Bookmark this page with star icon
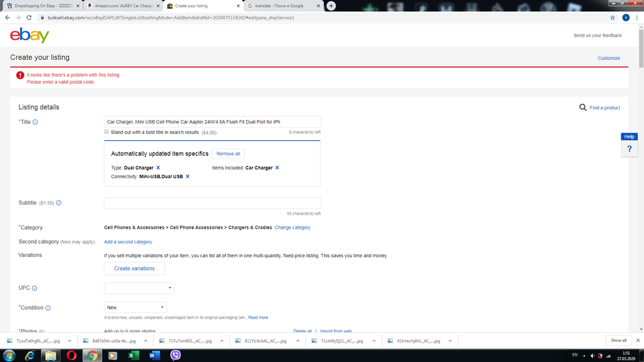The height and width of the screenshot is (362, 644). 613,18
